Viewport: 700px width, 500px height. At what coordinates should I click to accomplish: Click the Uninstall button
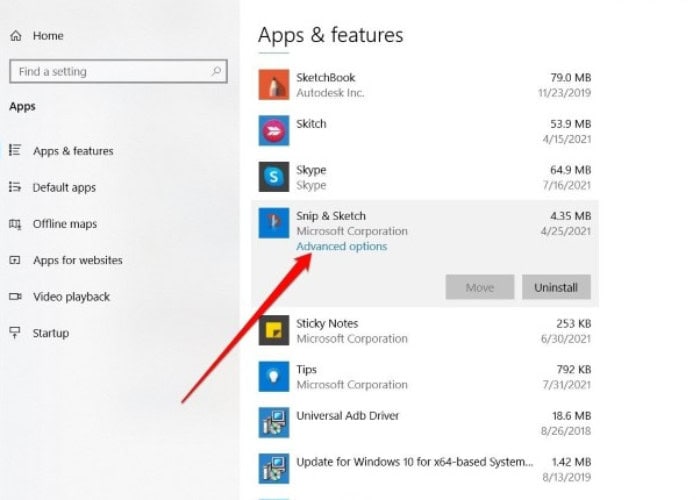point(556,287)
